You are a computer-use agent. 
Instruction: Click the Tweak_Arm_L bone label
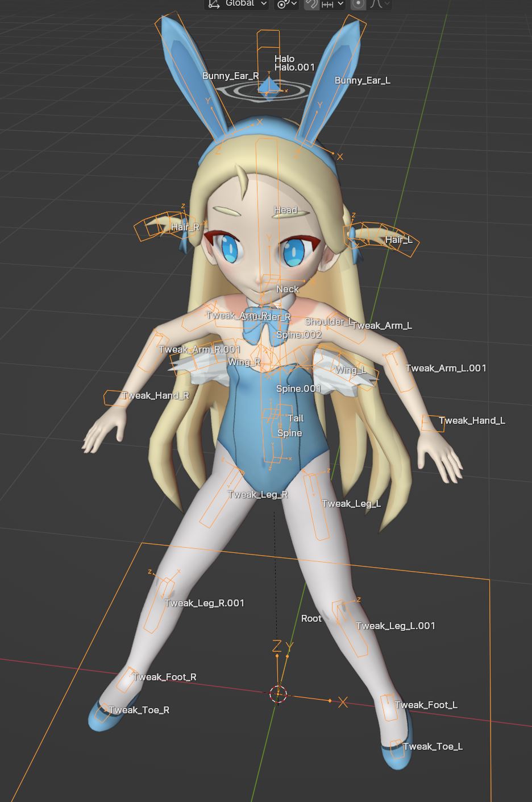coord(382,325)
